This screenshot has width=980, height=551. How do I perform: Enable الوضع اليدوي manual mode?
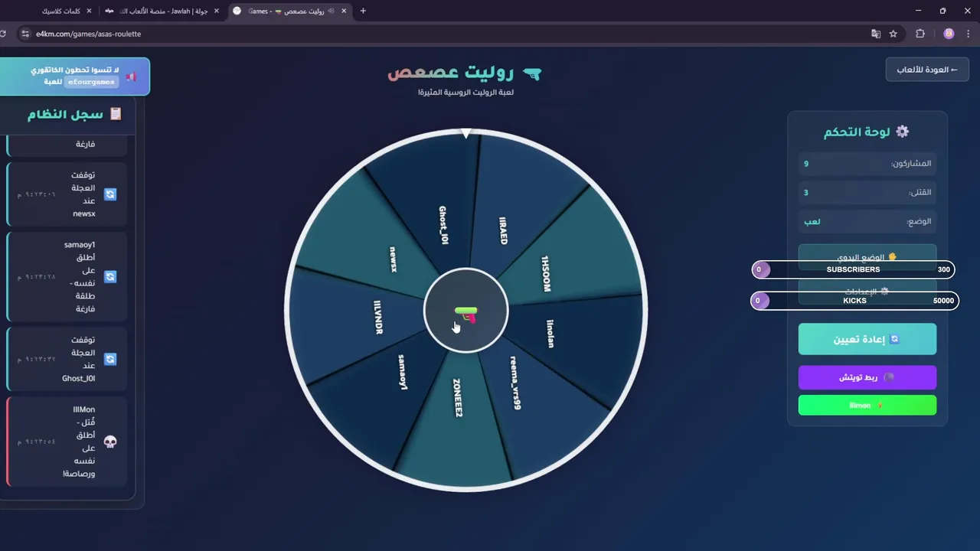tap(867, 256)
